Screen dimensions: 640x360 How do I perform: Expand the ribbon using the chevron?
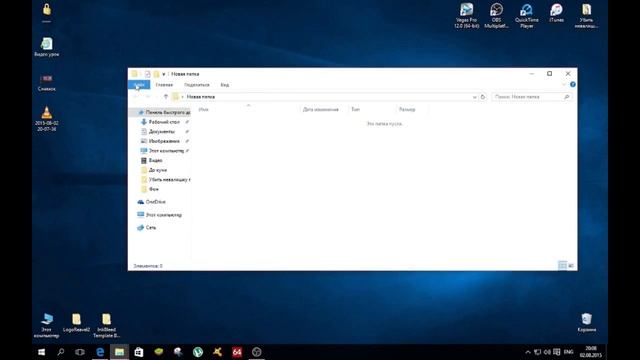coord(564,84)
